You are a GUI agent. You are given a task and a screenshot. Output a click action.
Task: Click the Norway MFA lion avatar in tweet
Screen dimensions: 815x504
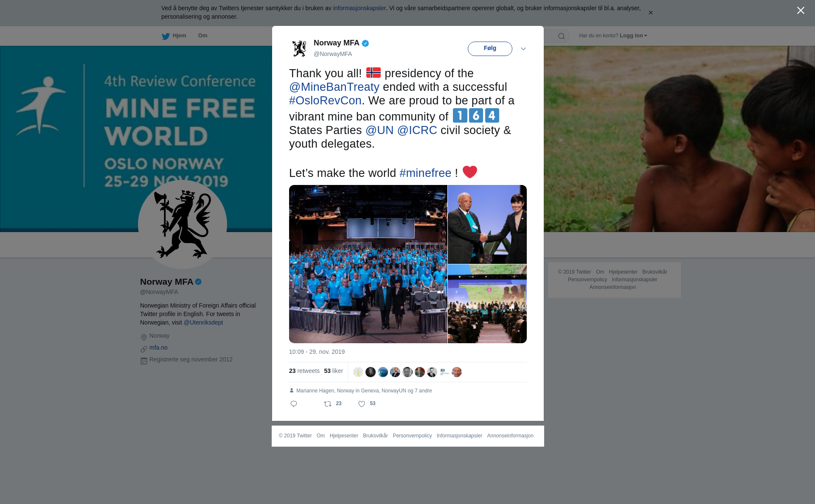tap(299, 48)
